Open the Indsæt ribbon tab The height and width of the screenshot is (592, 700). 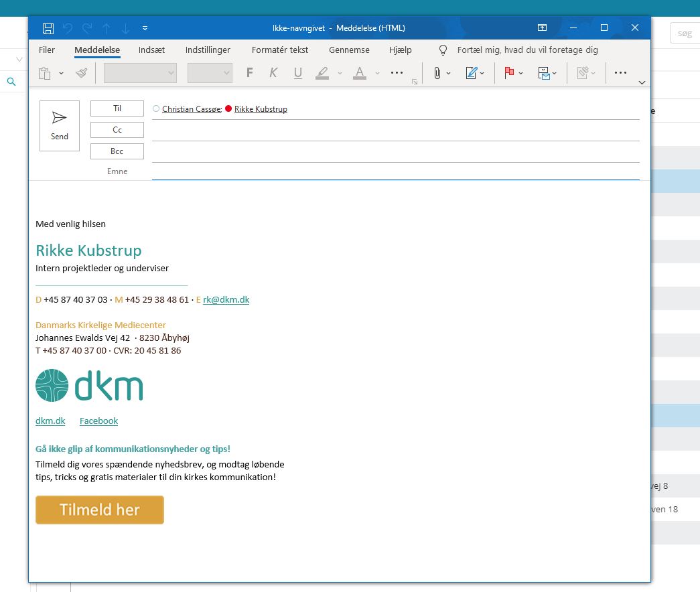tap(151, 50)
